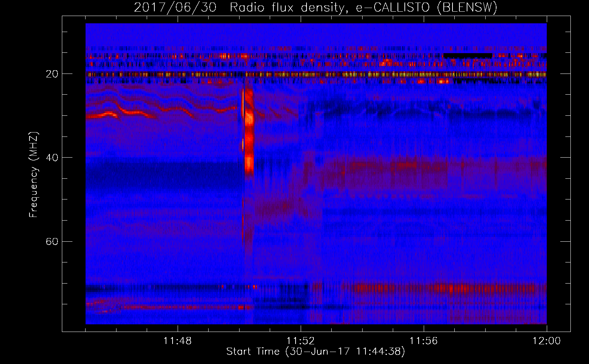Click the '11:56' time tick label
The image size is (589, 364).
[424, 341]
